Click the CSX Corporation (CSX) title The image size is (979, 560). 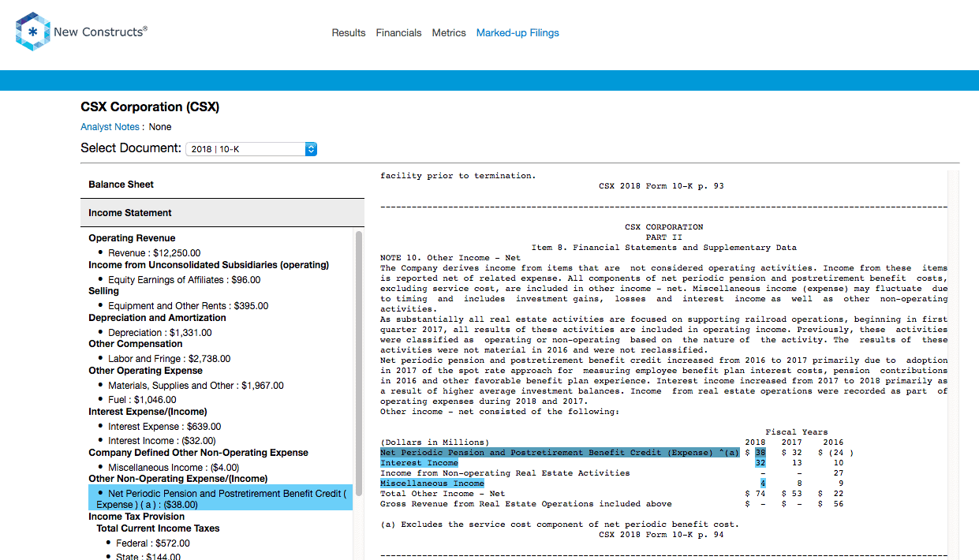point(150,106)
